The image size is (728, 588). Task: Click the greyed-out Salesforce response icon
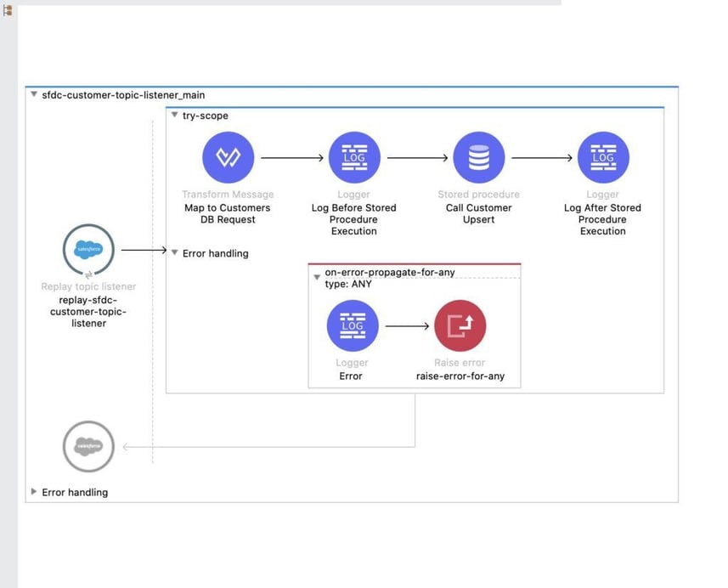tap(88, 446)
